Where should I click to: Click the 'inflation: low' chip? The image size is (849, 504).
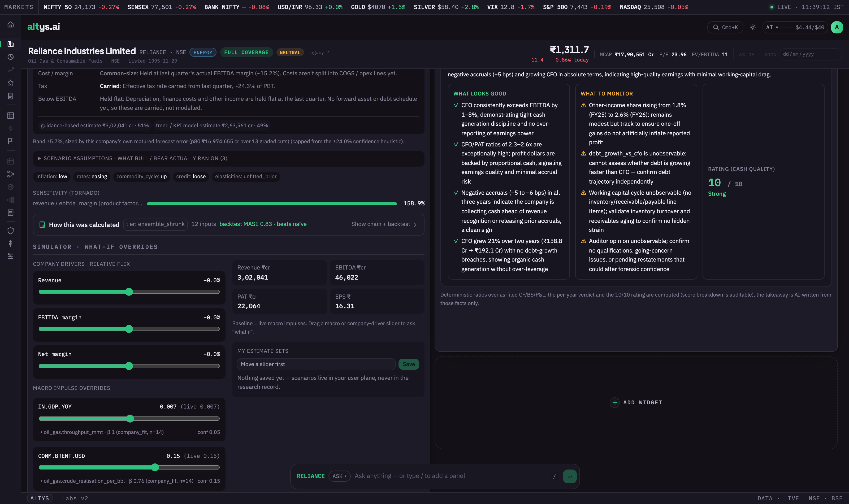pyautogui.click(x=52, y=177)
